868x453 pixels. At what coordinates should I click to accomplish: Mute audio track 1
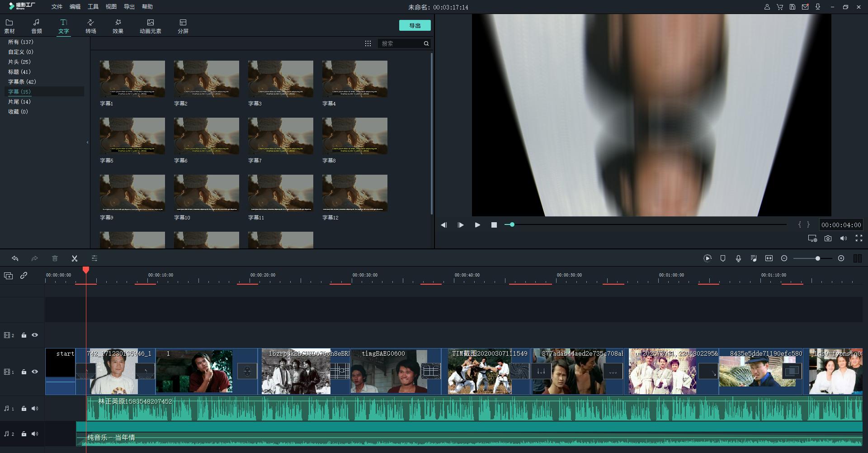pyautogui.click(x=35, y=409)
